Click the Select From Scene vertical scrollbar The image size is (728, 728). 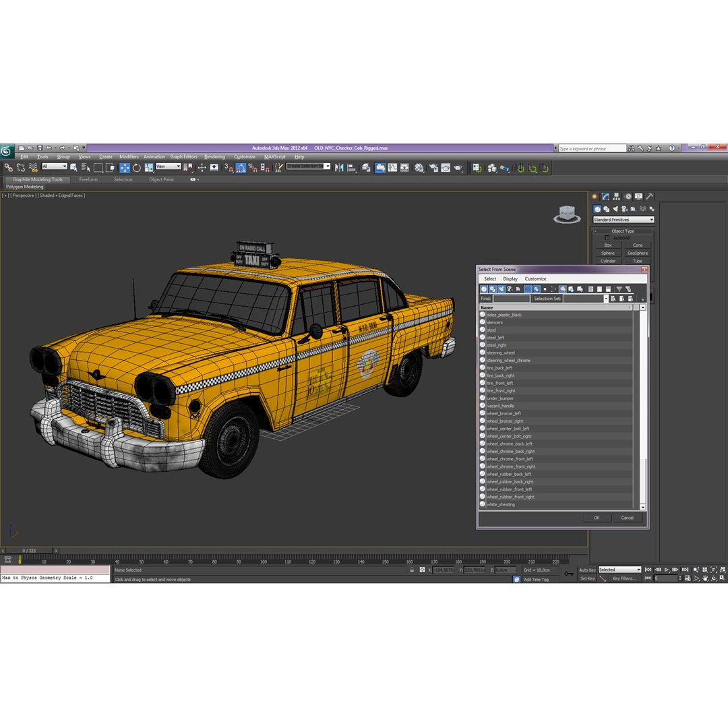(x=642, y=407)
